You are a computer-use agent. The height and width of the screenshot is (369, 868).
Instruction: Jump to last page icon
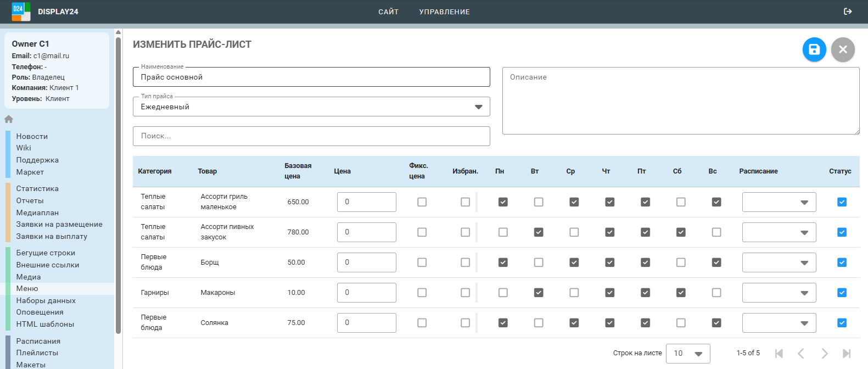[x=847, y=353]
